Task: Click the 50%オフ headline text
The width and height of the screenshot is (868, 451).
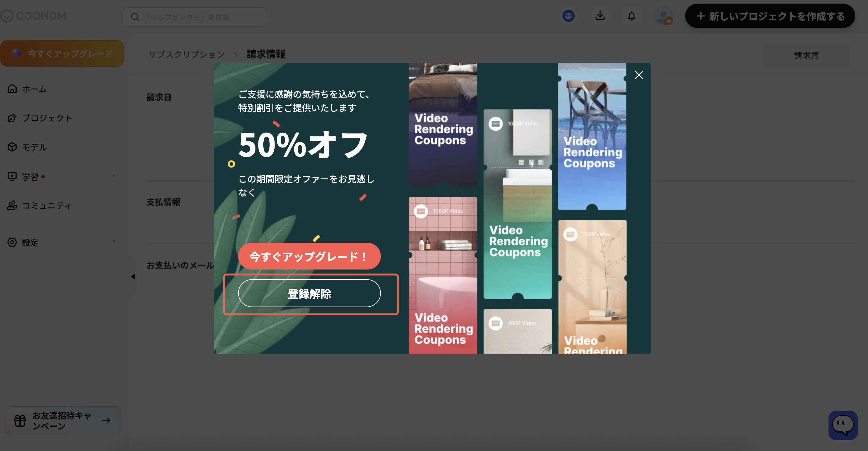Action: click(x=303, y=145)
